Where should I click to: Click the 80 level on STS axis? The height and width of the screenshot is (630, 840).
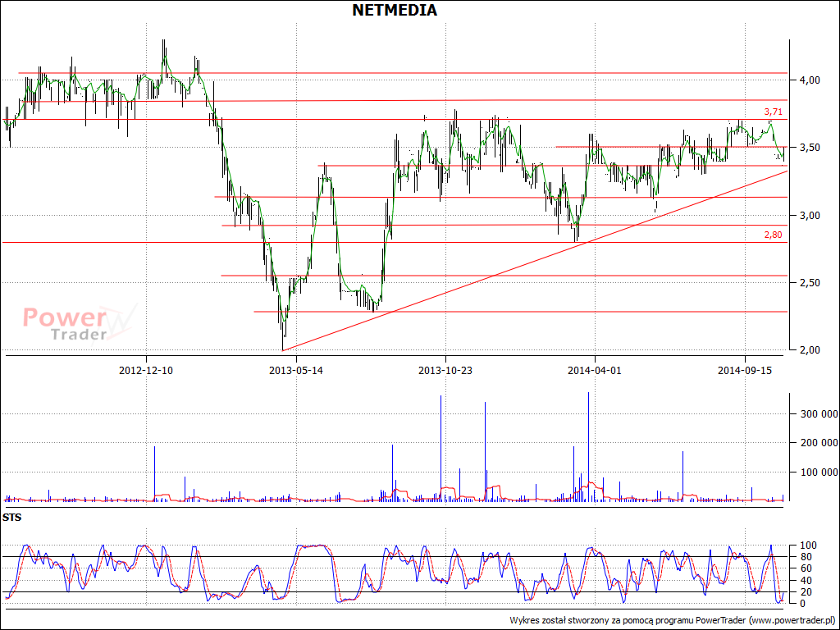click(805, 557)
